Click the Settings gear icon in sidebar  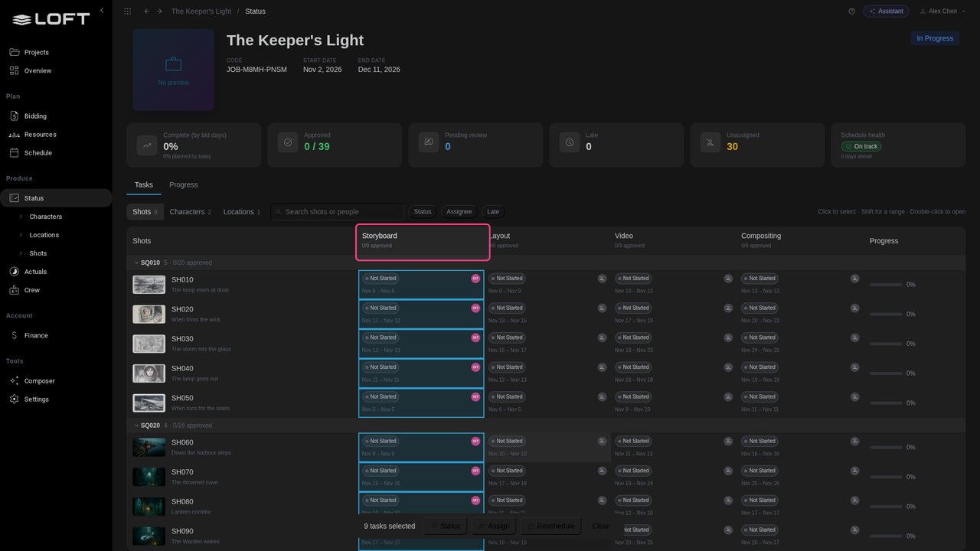click(15, 399)
